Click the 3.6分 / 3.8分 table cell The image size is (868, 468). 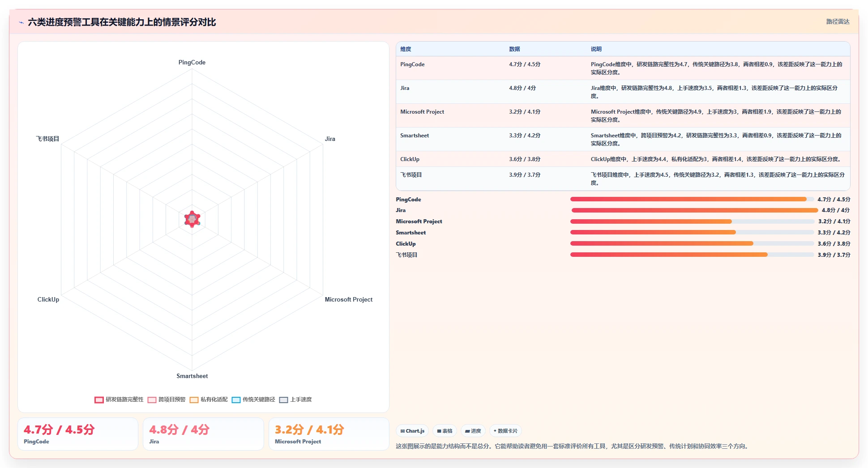(525, 159)
